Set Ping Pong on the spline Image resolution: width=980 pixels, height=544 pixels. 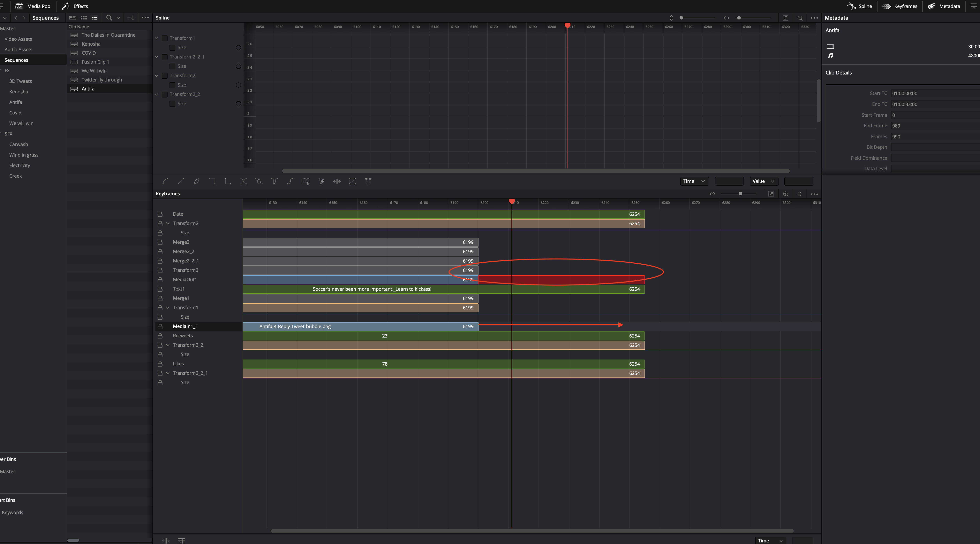(275, 181)
